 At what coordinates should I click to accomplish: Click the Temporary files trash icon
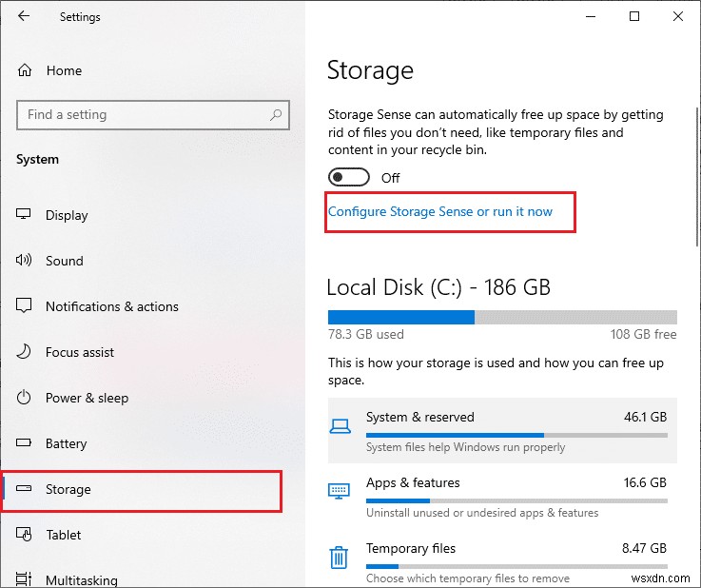339,558
